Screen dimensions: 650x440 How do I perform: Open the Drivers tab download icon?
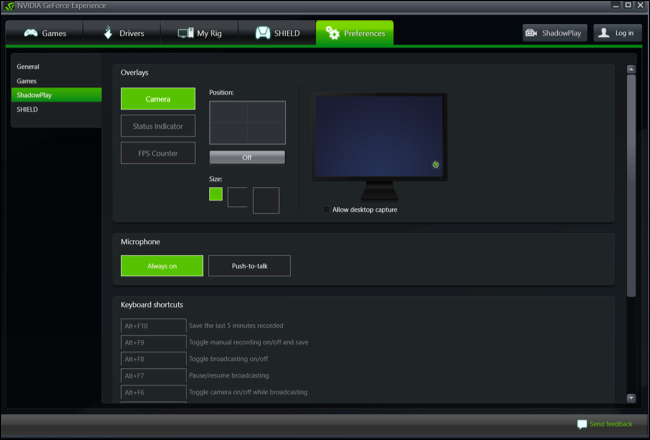108,32
